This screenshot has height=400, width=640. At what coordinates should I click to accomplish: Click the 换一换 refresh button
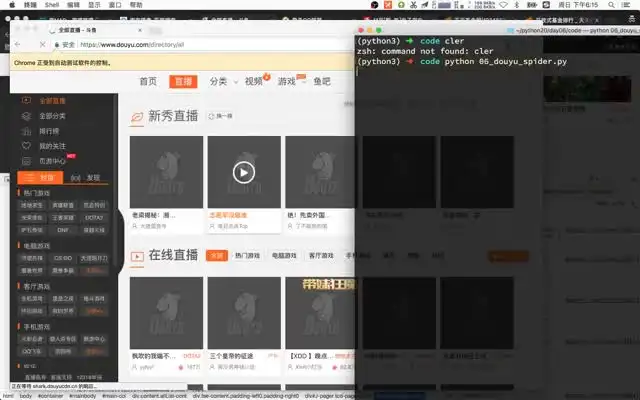[220, 117]
